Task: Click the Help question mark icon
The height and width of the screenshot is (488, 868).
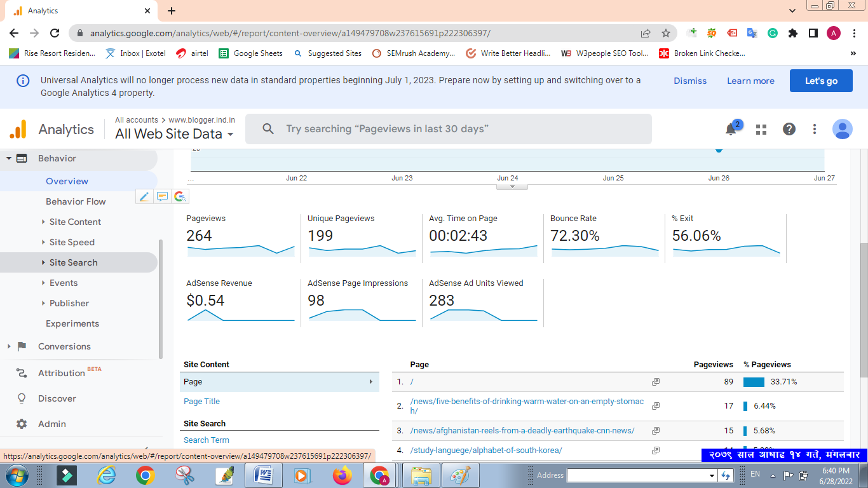Action: pyautogui.click(x=789, y=130)
